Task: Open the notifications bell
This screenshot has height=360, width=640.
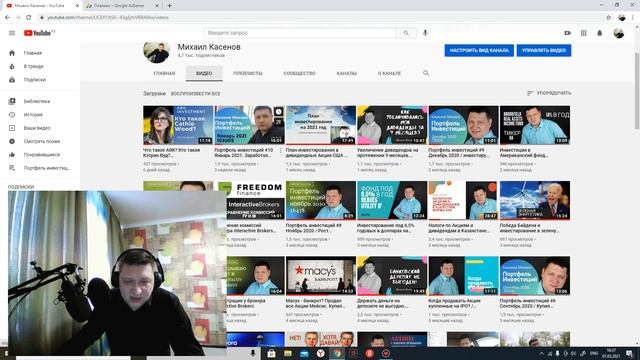Action: (600, 33)
